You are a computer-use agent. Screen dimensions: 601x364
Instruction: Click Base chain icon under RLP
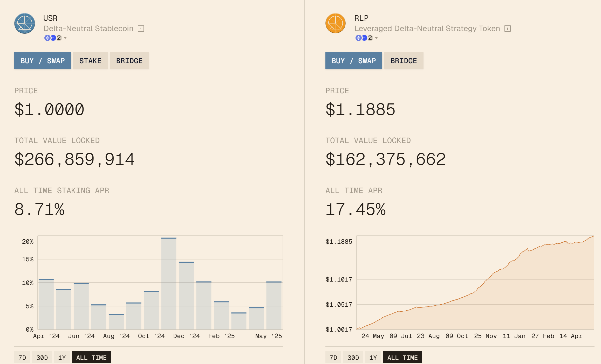coord(364,38)
